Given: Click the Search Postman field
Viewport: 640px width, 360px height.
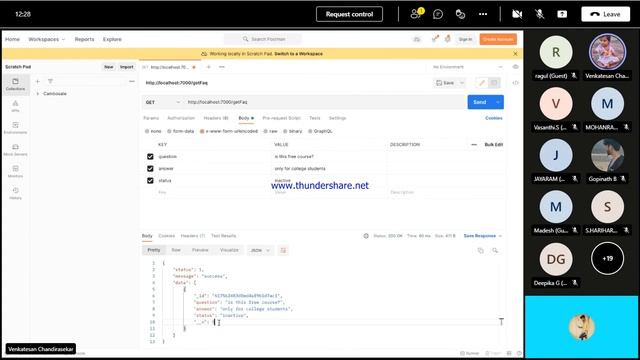Looking at the screenshot, I should 263,39.
